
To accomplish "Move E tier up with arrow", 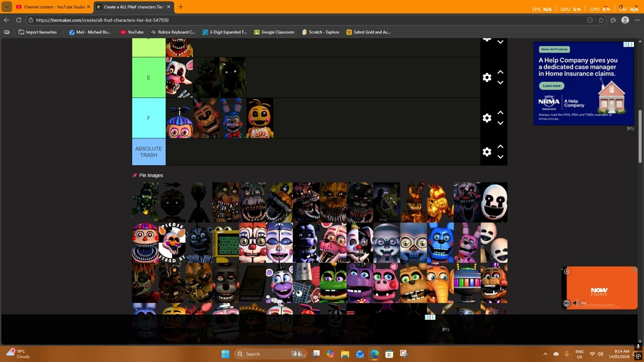I will [500, 72].
